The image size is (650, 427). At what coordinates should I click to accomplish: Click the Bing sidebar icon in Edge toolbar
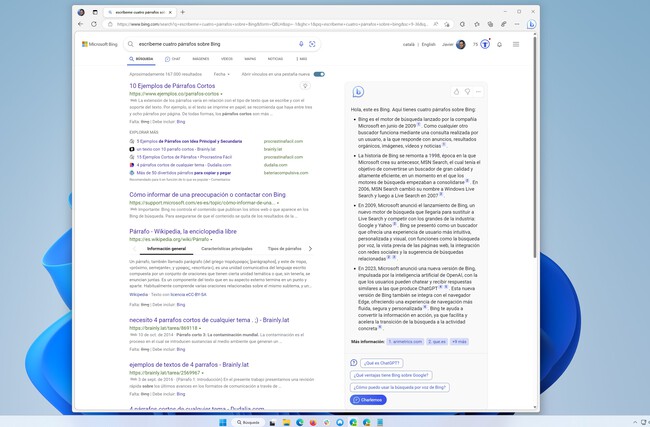coord(530,24)
